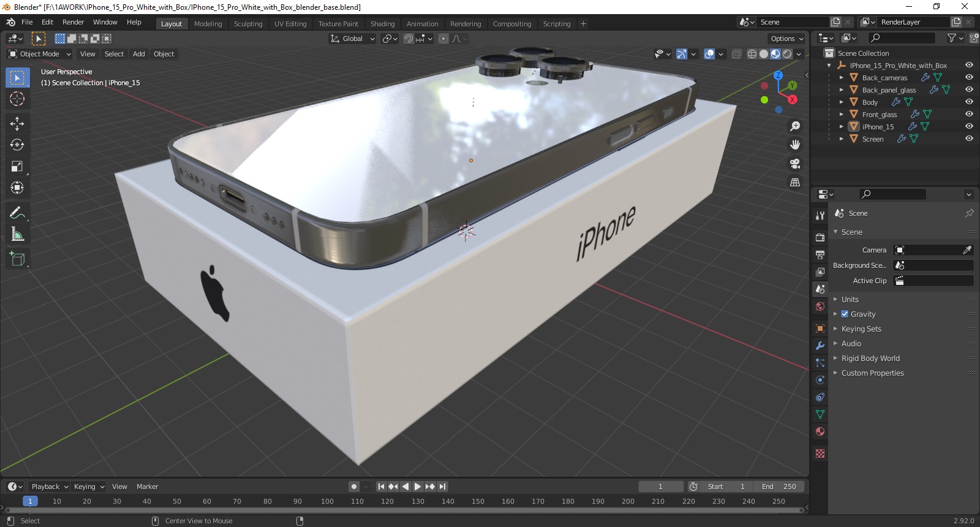Click the timeline current frame marker 1

tap(30, 501)
